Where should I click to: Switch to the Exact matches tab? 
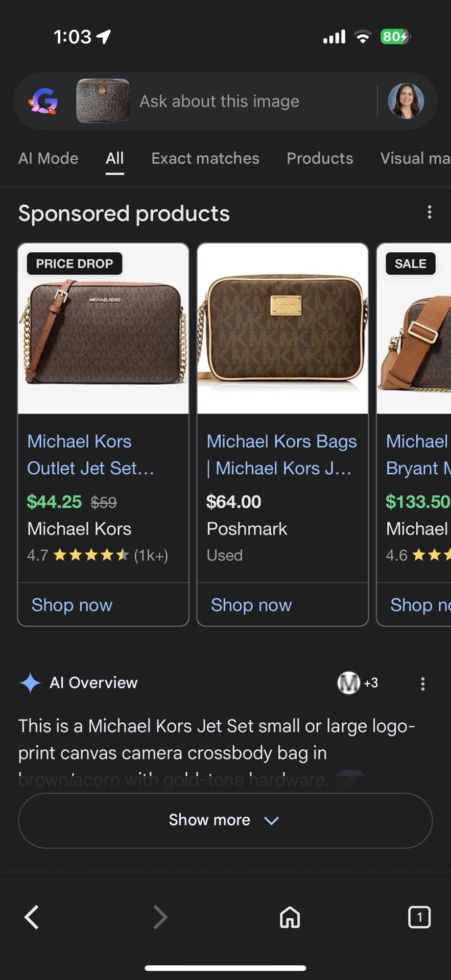[205, 158]
